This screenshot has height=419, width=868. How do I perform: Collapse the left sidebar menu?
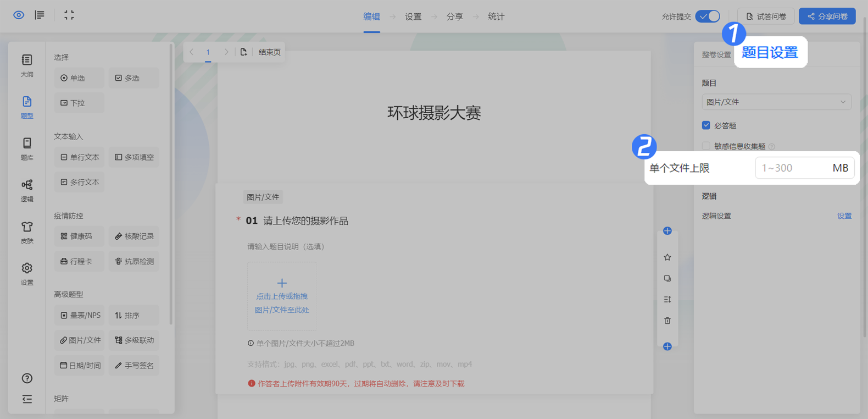(x=27, y=399)
